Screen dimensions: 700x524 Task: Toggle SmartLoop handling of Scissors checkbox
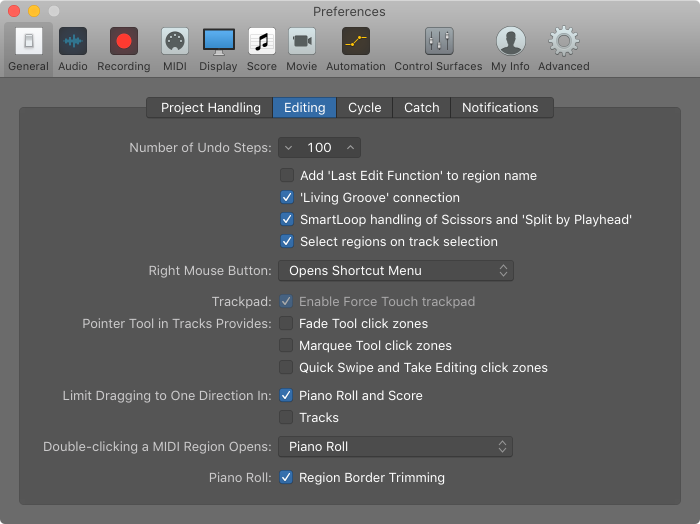point(287,219)
